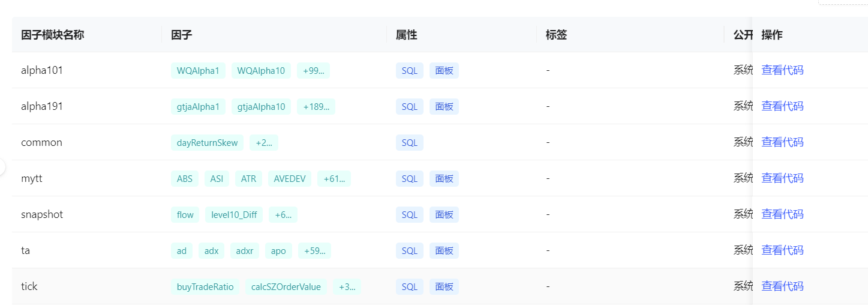The width and height of the screenshot is (868, 305).
Task: Click the buyTradeRatio factor tag
Action: 205,287
